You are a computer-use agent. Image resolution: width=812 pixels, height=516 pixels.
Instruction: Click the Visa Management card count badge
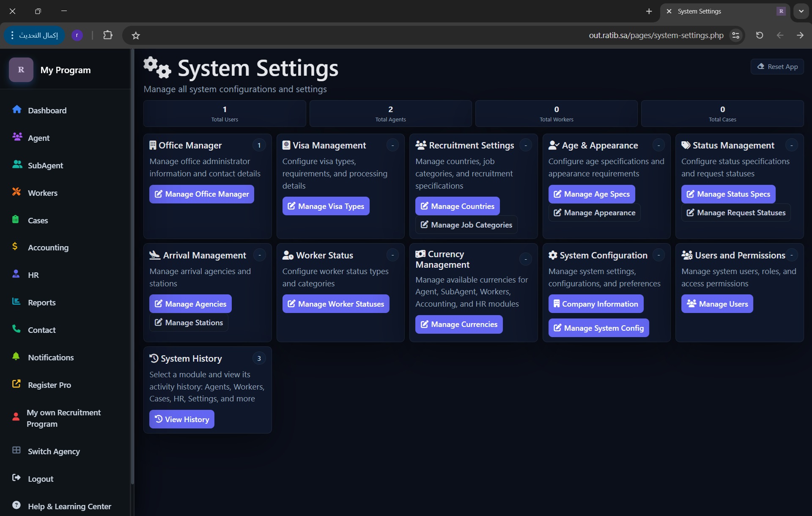point(392,145)
